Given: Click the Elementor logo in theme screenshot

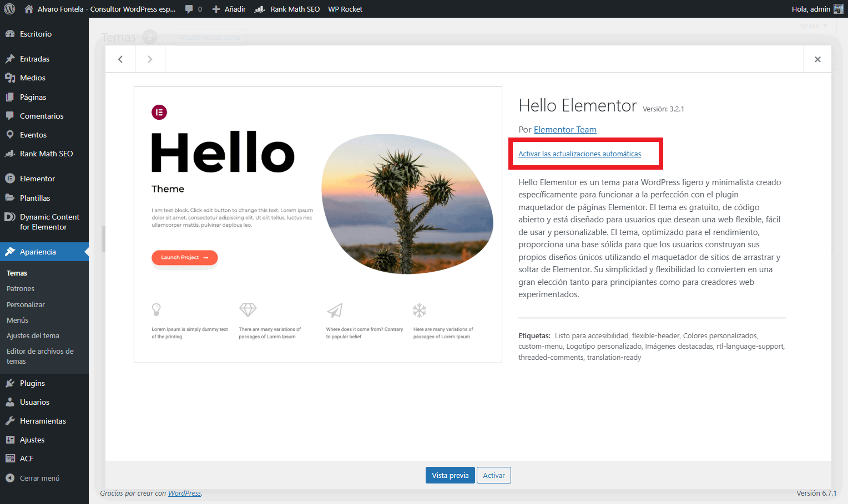Looking at the screenshot, I should point(159,113).
